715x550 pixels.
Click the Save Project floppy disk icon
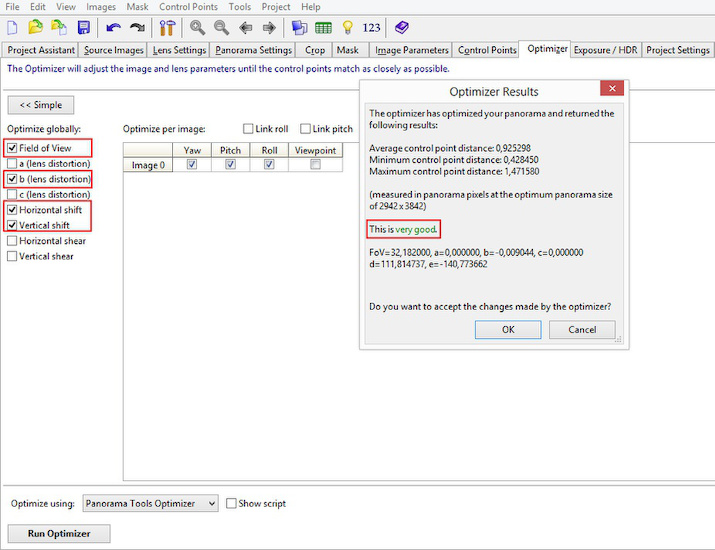click(x=83, y=28)
